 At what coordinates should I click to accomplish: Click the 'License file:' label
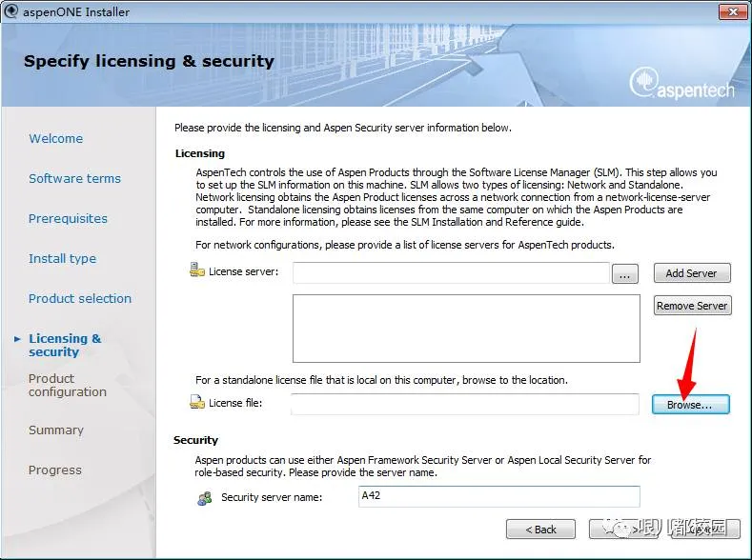[x=235, y=403]
